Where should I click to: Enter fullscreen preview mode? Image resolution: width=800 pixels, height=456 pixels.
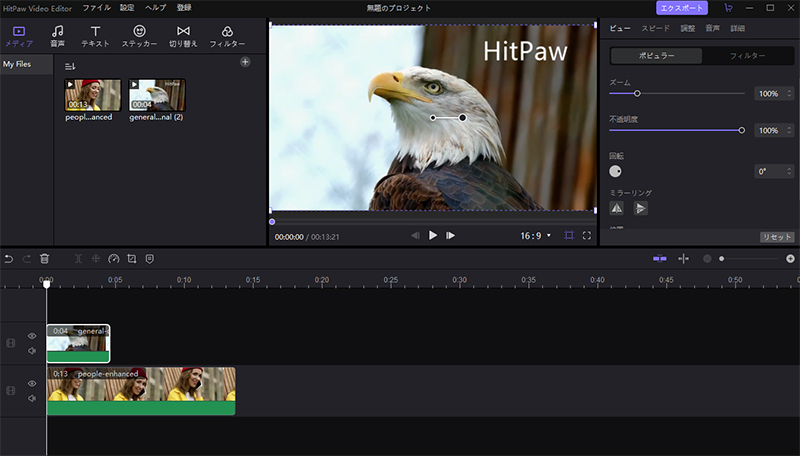tap(587, 235)
